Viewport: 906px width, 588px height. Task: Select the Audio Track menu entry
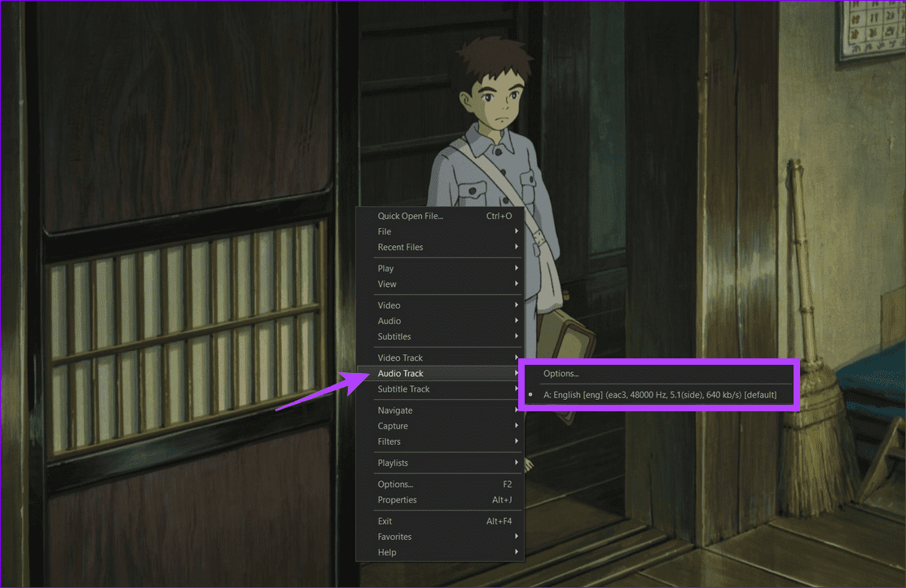pyautogui.click(x=440, y=374)
